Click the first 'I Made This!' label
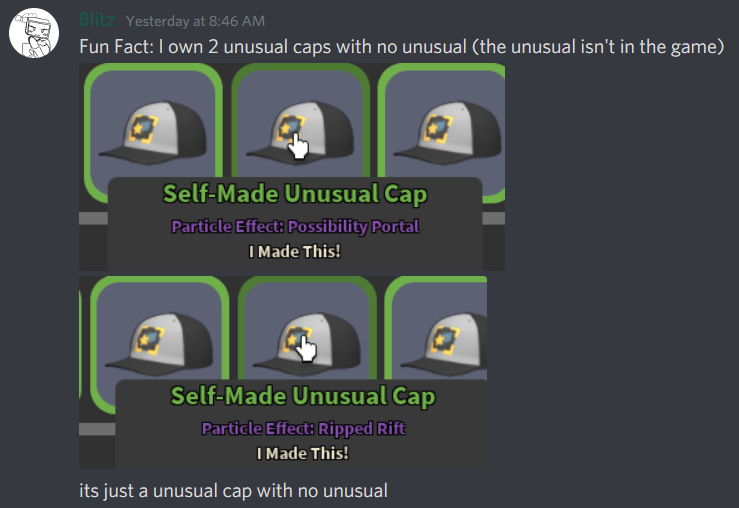 (295, 252)
